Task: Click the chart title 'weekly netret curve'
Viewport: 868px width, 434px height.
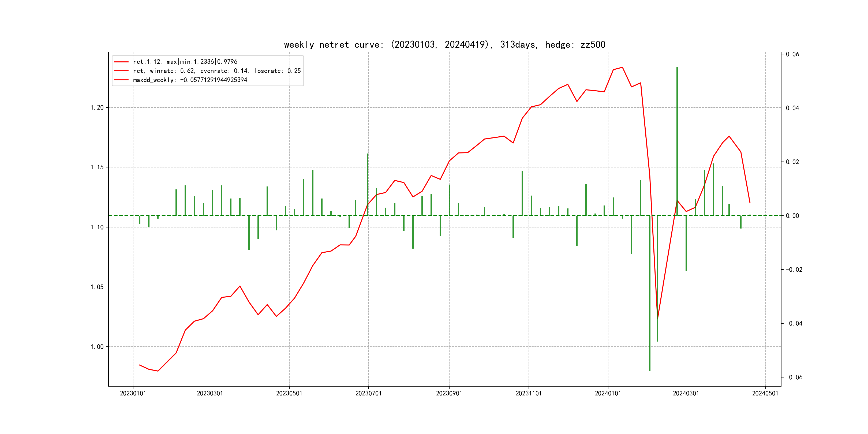Action: [444, 45]
